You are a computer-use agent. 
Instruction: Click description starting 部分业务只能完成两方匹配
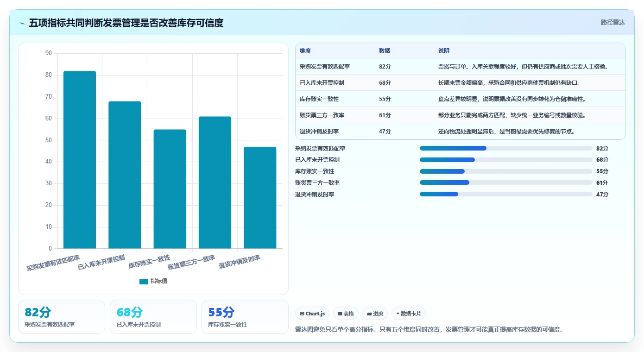click(512, 115)
